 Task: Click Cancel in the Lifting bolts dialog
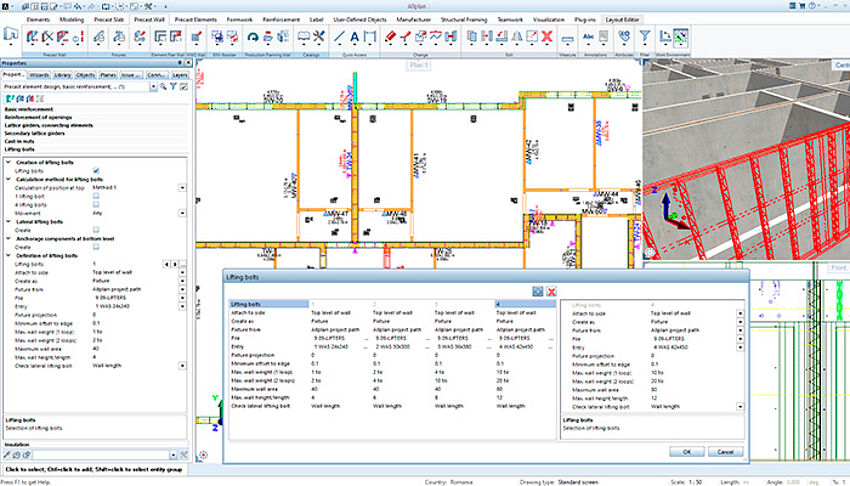(x=725, y=452)
